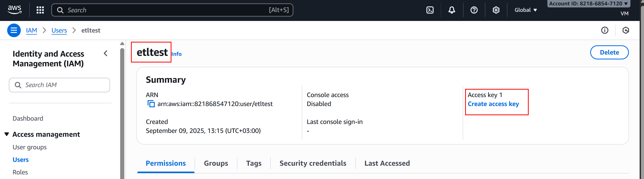Switch to the Security credentials tab
644x179 pixels.
tap(313, 163)
